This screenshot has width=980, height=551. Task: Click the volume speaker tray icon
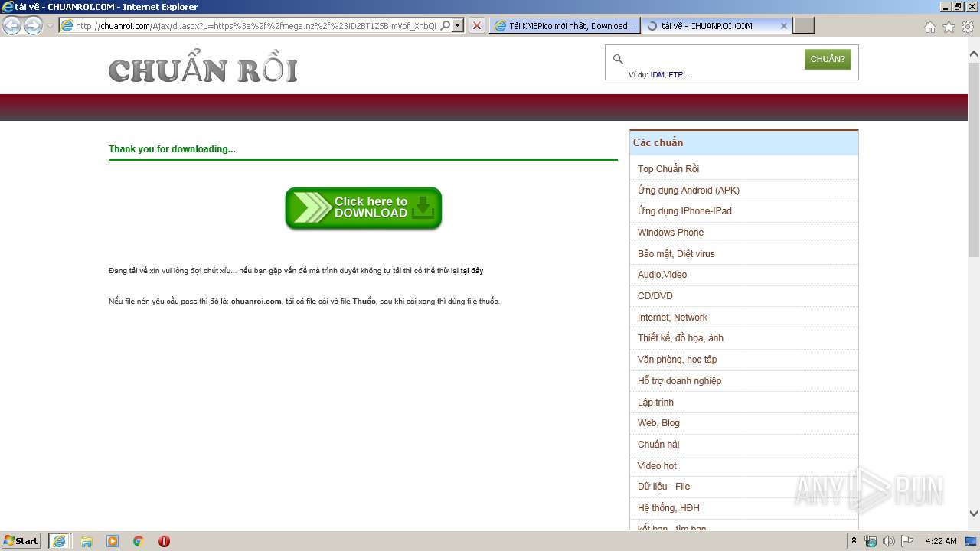pyautogui.click(x=889, y=541)
